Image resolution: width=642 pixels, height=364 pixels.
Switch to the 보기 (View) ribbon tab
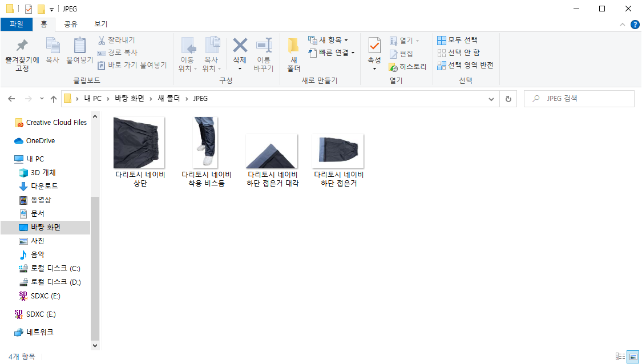pyautogui.click(x=100, y=24)
